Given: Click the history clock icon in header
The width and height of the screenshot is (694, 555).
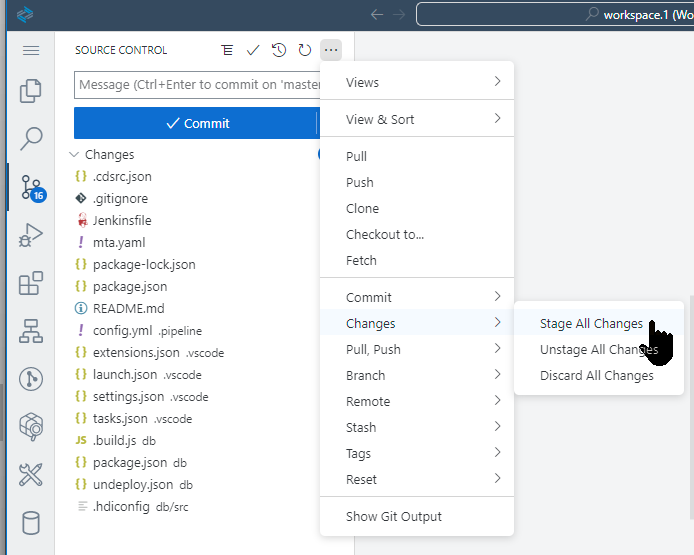Looking at the screenshot, I should coord(279,50).
